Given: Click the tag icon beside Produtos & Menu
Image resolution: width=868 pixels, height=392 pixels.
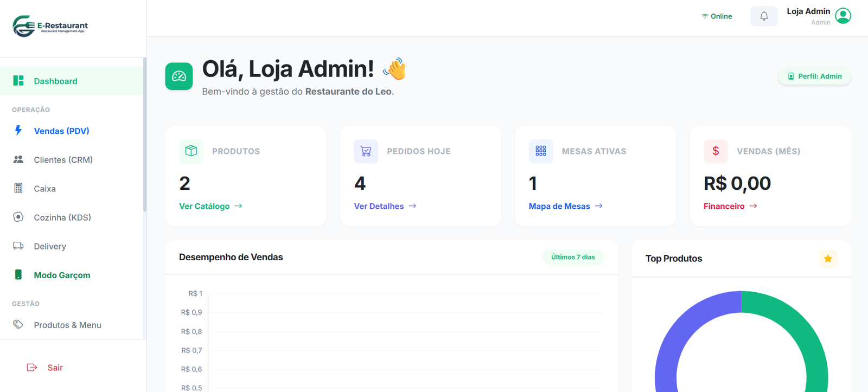Looking at the screenshot, I should pos(18,324).
